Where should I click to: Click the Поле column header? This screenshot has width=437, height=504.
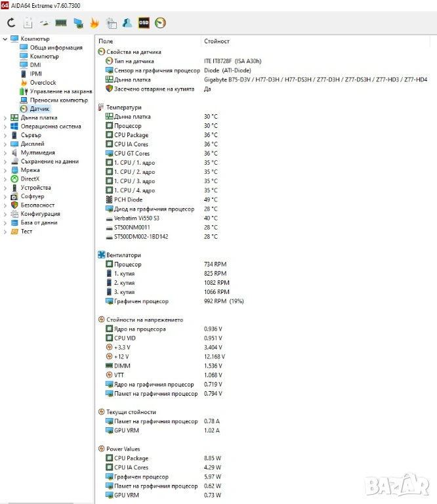click(106, 41)
